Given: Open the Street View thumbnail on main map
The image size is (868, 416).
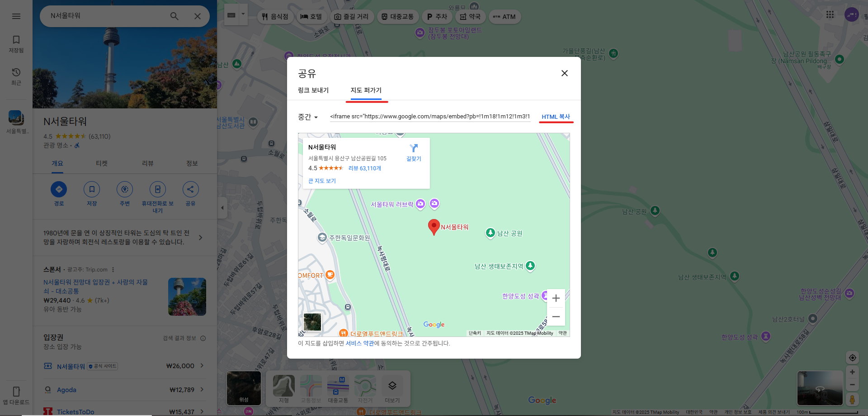Looking at the screenshot, I should point(820,388).
